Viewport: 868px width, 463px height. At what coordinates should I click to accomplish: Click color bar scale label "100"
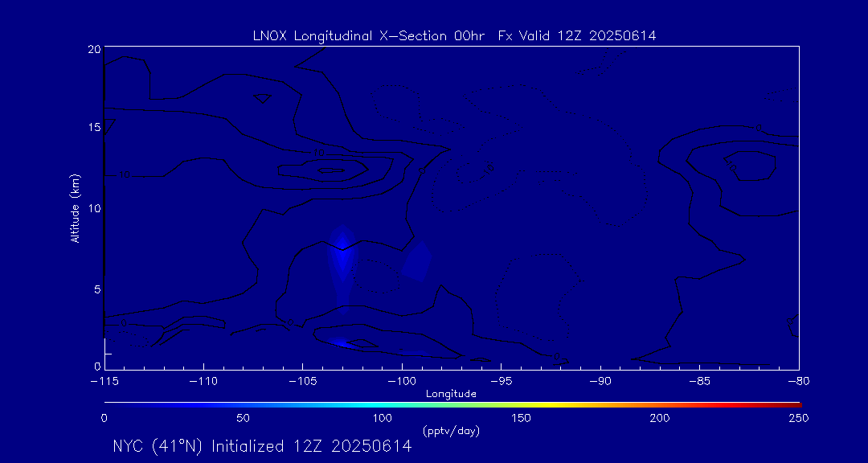(x=382, y=418)
